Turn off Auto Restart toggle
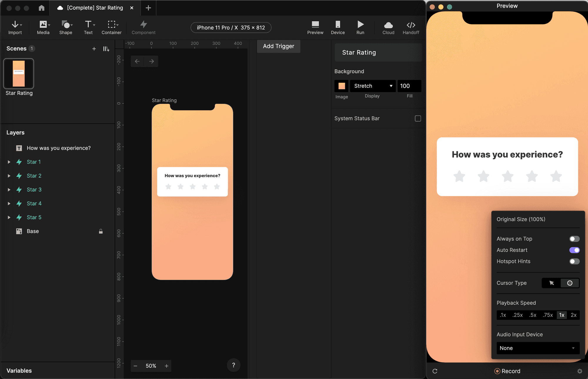Viewport: 588px width, 379px height. point(574,250)
